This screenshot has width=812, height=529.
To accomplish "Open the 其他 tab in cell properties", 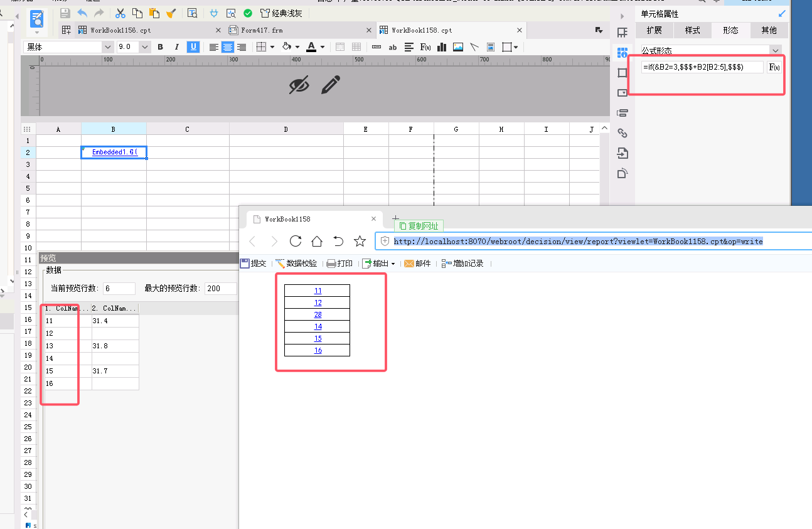I will tap(769, 30).
